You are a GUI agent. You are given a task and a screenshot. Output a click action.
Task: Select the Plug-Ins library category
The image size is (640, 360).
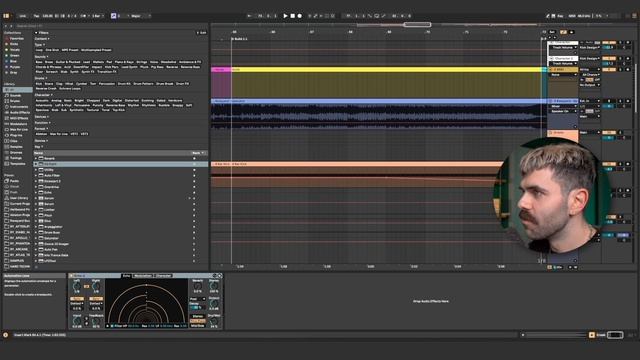(x=16, y=135)
